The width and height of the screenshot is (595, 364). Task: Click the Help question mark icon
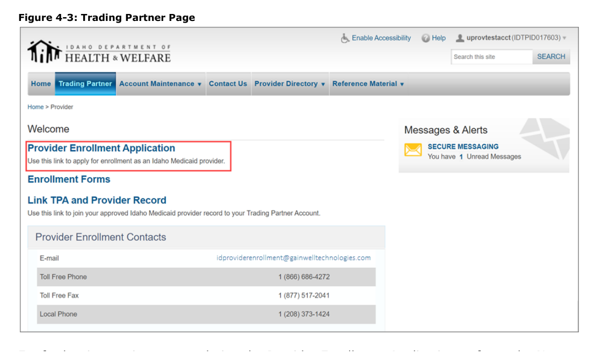coord(425,38)
